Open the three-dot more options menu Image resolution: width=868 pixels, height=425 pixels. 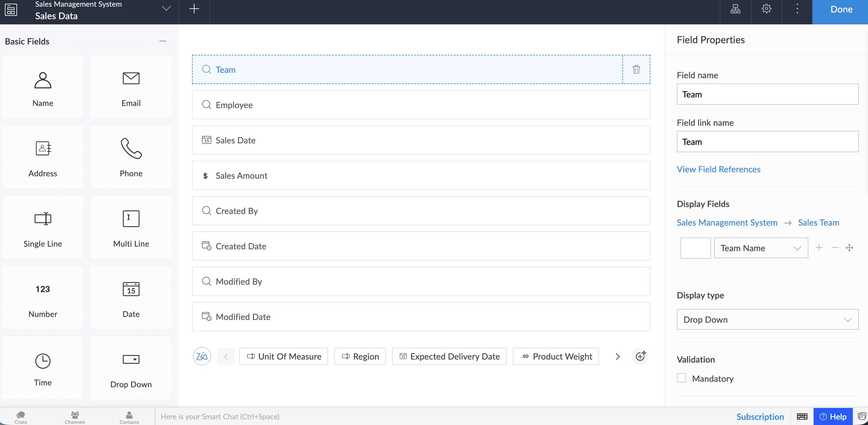797,9
